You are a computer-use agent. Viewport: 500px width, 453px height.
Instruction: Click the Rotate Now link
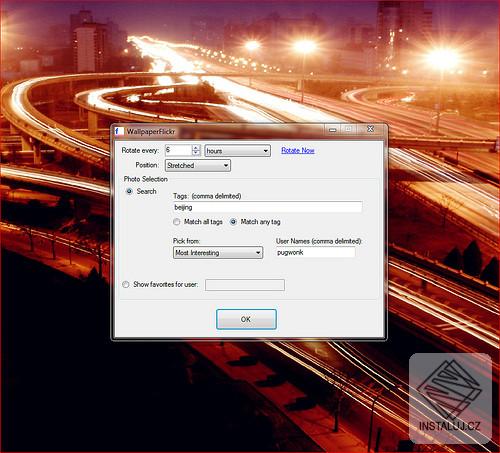coord(298,150)
